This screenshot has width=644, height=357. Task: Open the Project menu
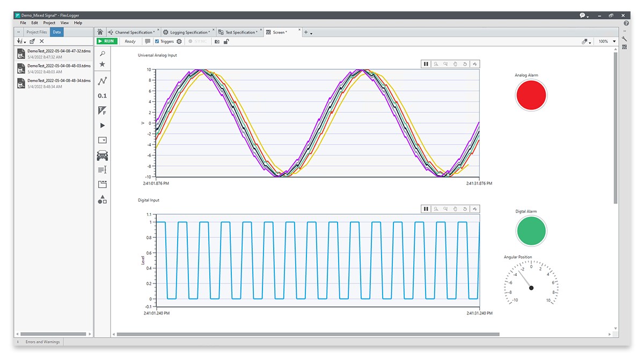point(49,23)
